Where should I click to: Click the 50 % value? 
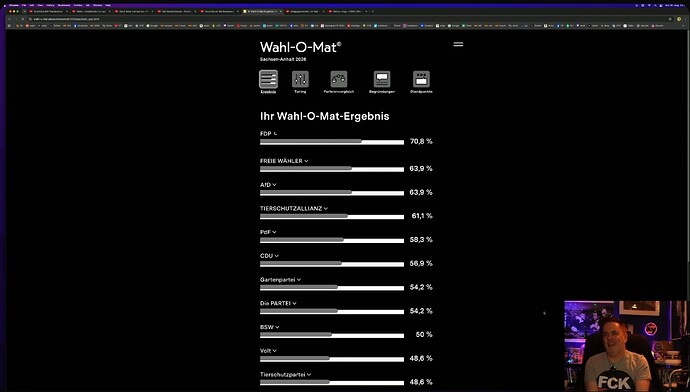(x=424, y=334)
